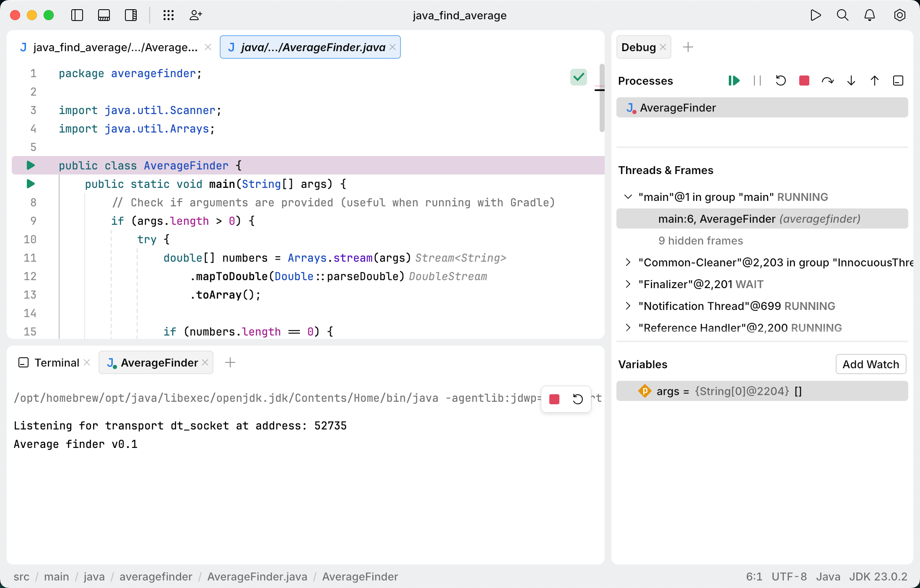Select the Debug tab in the right panel
Viewport: 920px width, 588px height.
point(639,47)
